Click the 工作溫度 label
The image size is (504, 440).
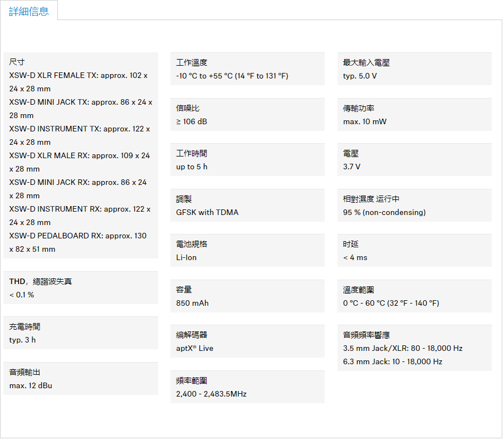point(192,63)
